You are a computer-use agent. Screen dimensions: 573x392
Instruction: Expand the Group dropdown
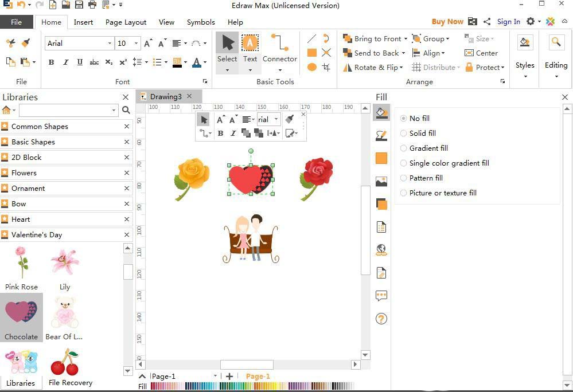[447, 39]
